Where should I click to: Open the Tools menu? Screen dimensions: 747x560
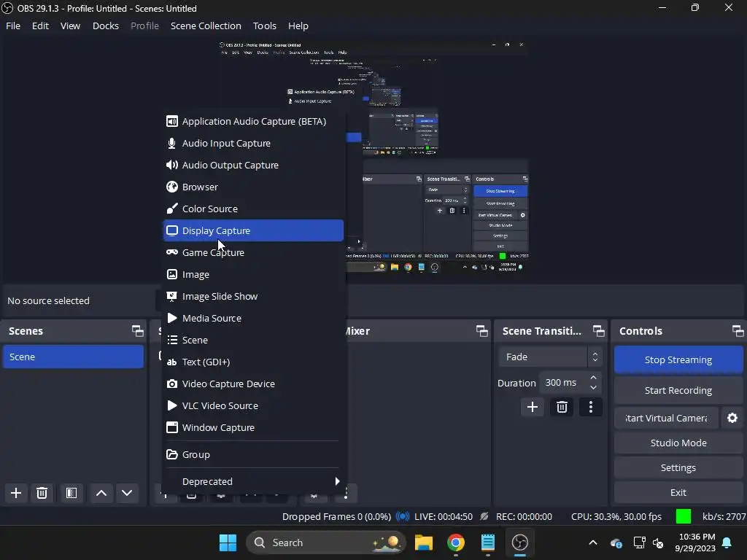pyautogui.click(x=264, y=26)
